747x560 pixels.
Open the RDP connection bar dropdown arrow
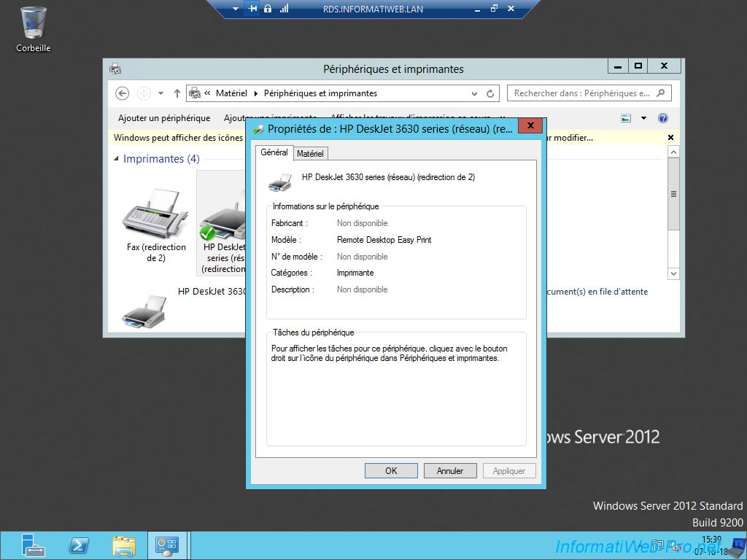tap(236, 9)
